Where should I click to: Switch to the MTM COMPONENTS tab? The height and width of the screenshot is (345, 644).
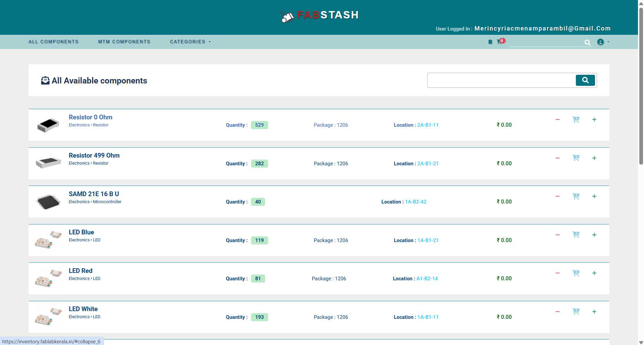[124, 42]
